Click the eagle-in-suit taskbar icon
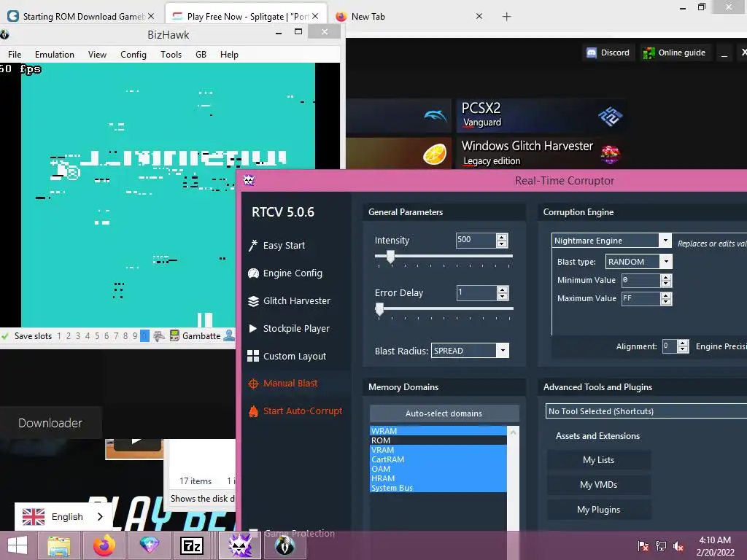Viewport: 747px width, 560px height. (x=285, y=545)
